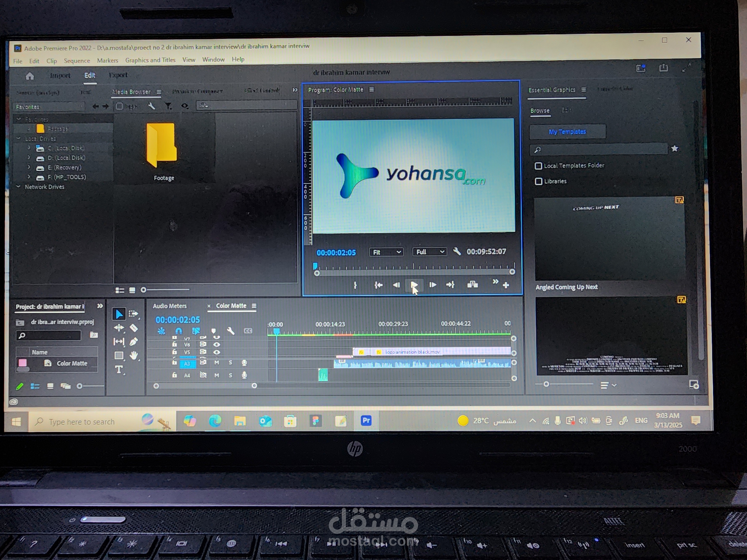Mute audio track A3
This screenshot has height=560, width=747.
coord(217,363)
